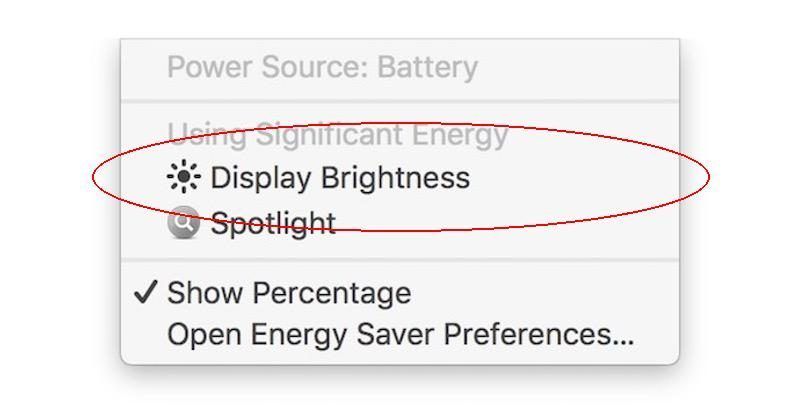Viewport: 800px width, 420px height.
Task: Select the Spotlight menu entry
Action: [272, 222]
